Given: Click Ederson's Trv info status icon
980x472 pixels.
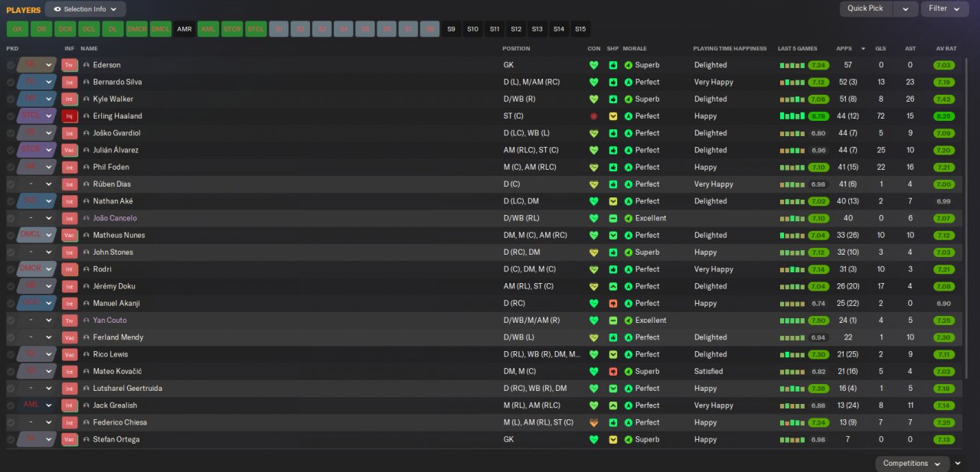Looking at the screenshot, I should point(70,65).
